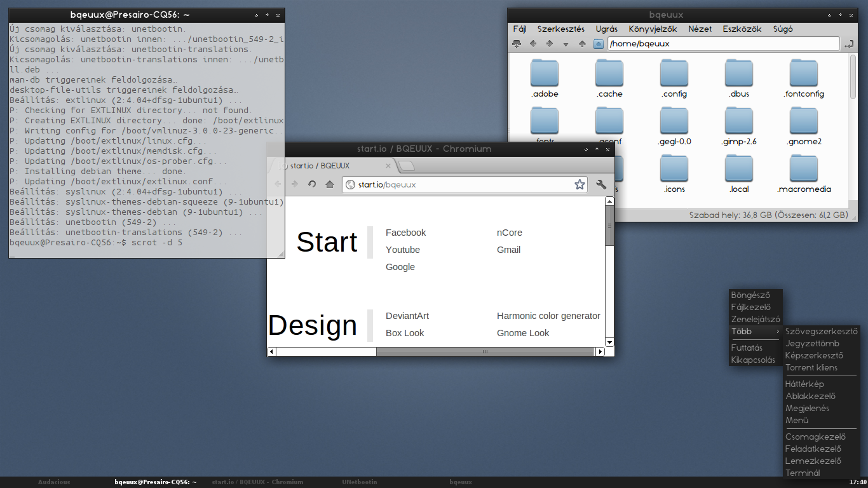Select Képszerkesztő in the submenu
868x488 pixels.
[x=822, y=355]
